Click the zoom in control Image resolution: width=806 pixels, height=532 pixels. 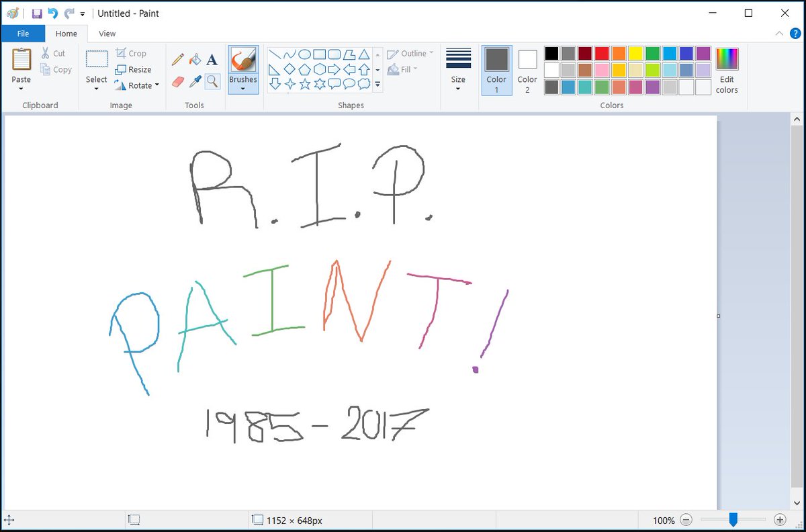[780, 520]
